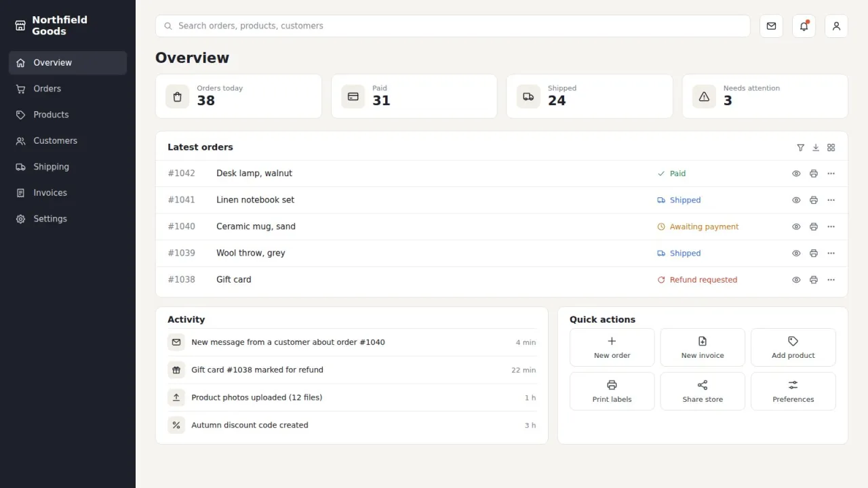Click the New invoice quick action

[703, 347]
